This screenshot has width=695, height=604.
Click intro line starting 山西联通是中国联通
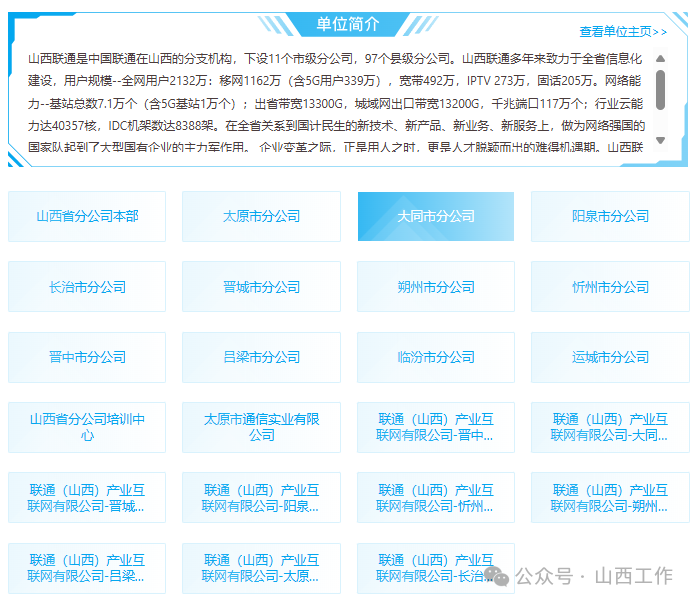pyautogui.click(x=335, y=58)
